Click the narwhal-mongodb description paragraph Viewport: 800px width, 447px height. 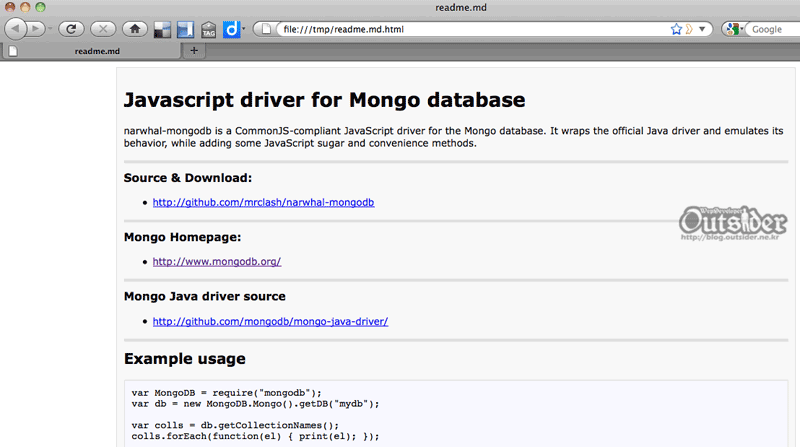pyautogui.click(x=453, y=137)
